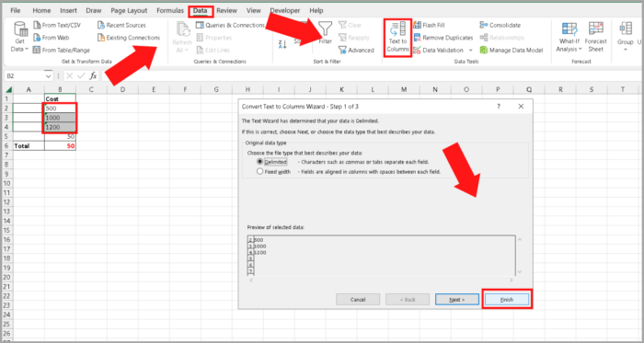This screenshot has height=343, width=644.
Task: Open Existing Connections
Action: tap(129, 38)
